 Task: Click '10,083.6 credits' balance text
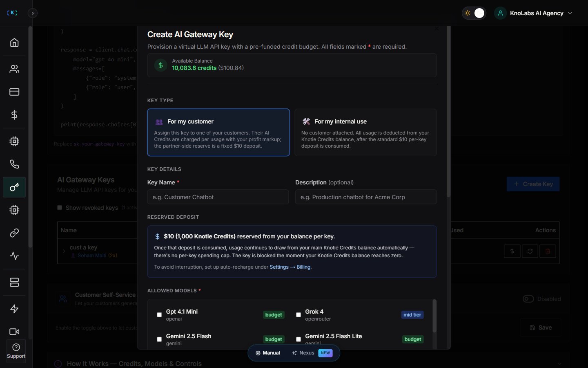(x=194, y=68)
